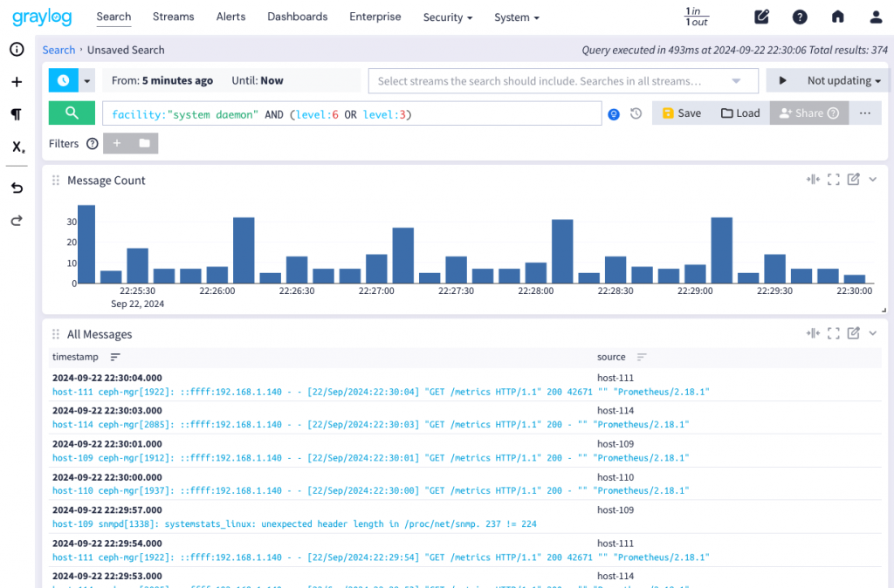Open the System menu dropdown
The height and width of the screenshot is (588, 894).
[x=517, y=17]
